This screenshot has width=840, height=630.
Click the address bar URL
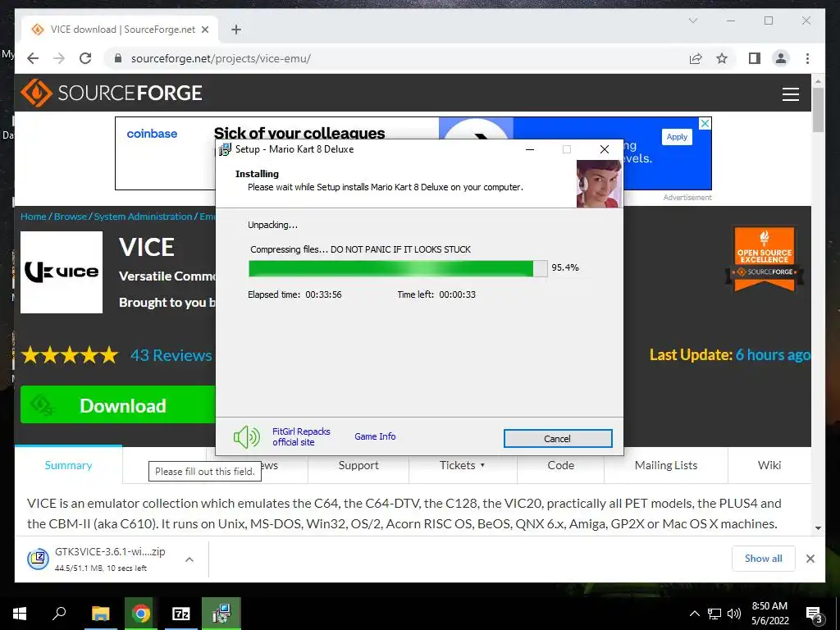click(221, 58)
